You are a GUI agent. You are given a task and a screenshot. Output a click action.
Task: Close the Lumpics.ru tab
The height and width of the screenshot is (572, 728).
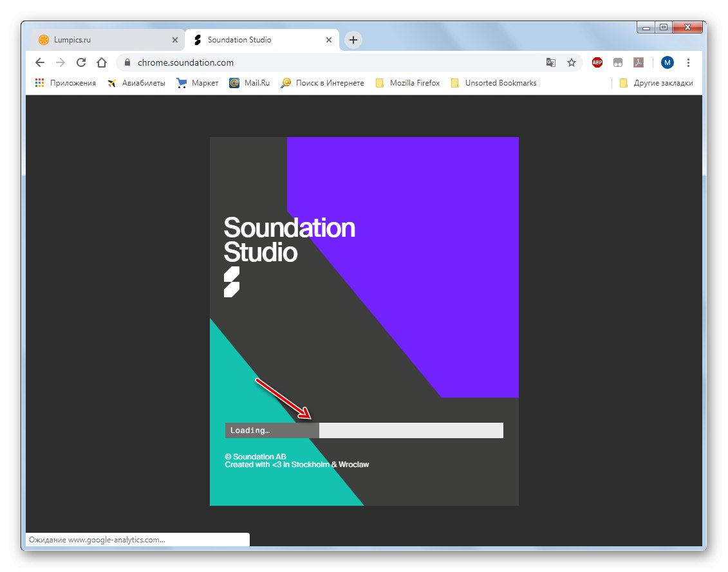(175, 40)
